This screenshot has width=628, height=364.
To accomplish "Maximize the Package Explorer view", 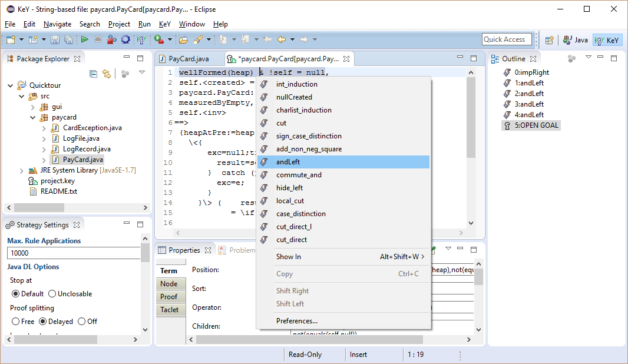I will click(x=140, y=58).
